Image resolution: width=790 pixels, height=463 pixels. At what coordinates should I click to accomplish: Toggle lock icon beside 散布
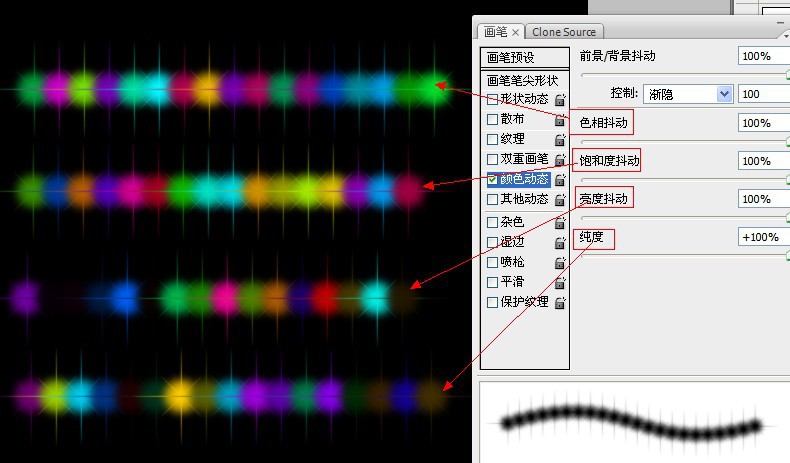[x=560, y=120]
